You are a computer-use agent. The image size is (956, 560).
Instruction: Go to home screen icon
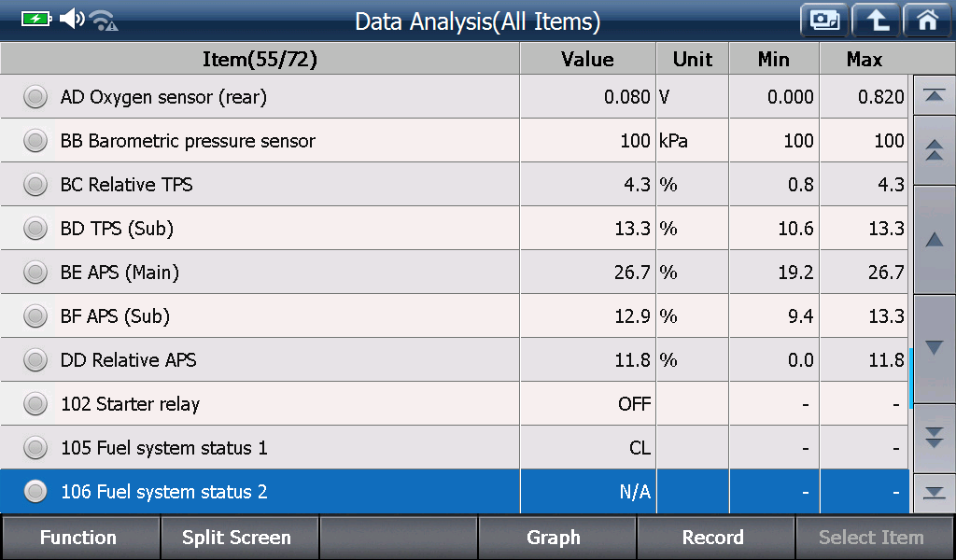coord(928,21)
